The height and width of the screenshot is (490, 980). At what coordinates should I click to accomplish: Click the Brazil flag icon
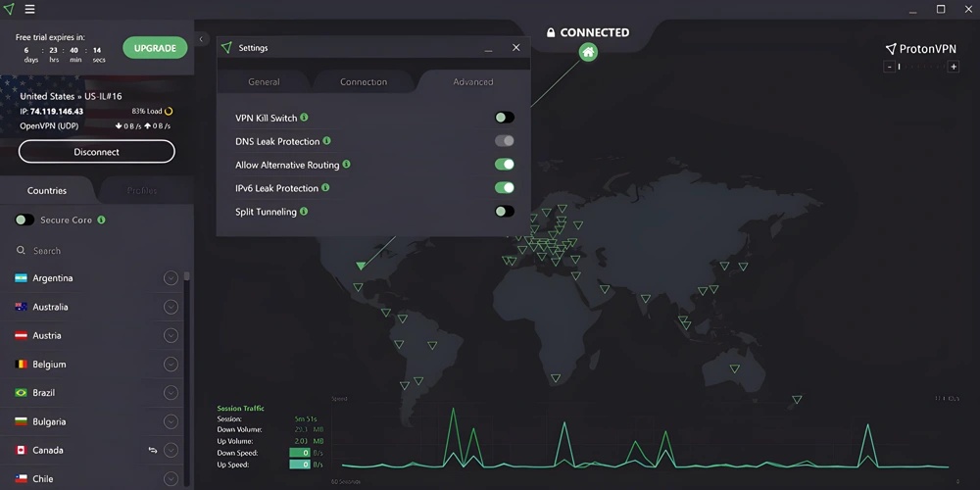click(x=21, y=393)
